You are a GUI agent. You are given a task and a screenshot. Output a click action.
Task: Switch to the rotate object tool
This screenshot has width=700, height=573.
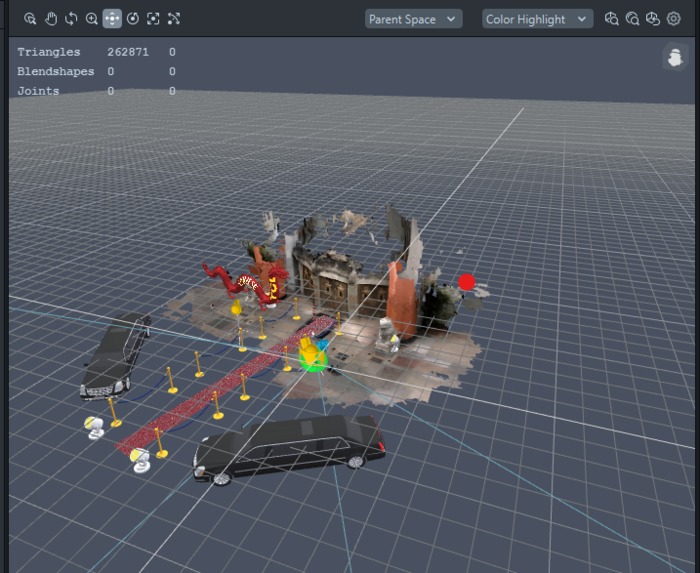point(133,19)
